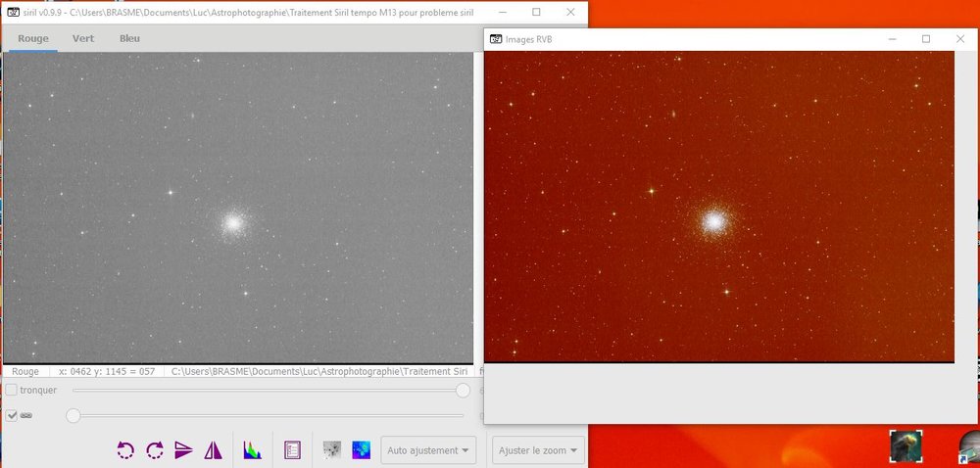Mirror image about the vertical axis
980x468 pixels.
click(213, 450)
